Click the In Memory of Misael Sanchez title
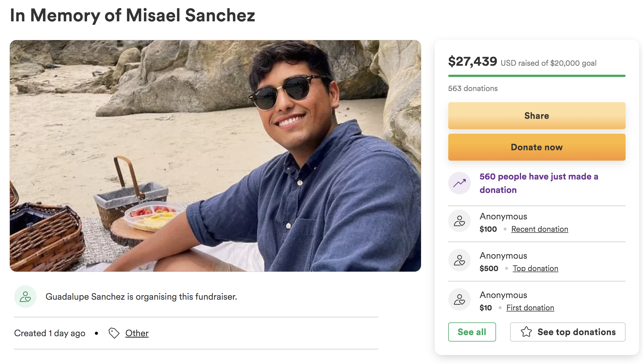Image resolution: width=643 pixels, height=364 pixels. (132, 15)
